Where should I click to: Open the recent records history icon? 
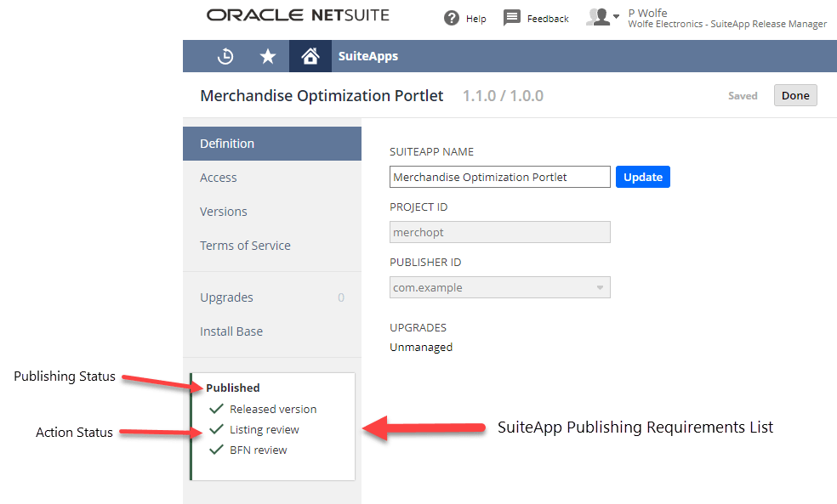[225, 56]
